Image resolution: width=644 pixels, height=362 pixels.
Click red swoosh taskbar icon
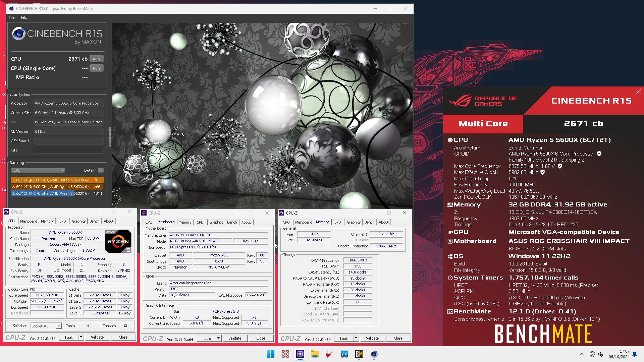coord(329,354)
